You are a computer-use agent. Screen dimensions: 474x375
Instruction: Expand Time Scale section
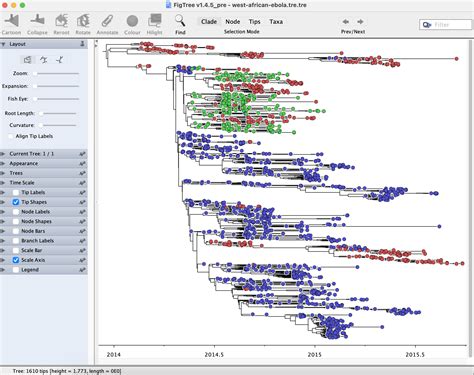tap(3, 183)
